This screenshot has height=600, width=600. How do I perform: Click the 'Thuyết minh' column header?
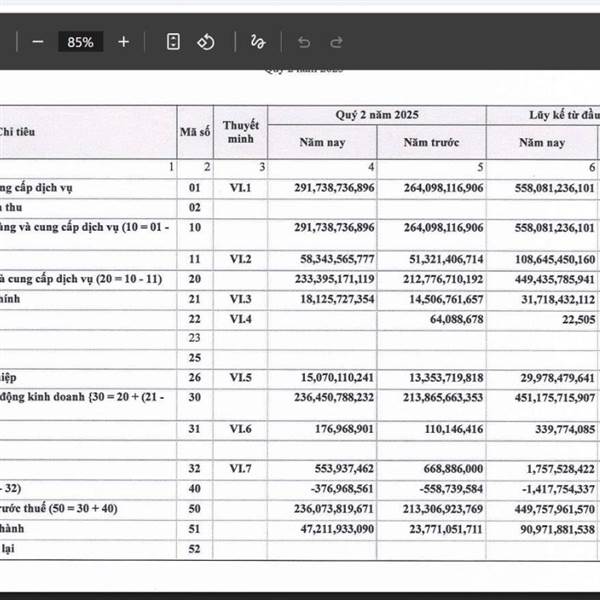point(240,132)
